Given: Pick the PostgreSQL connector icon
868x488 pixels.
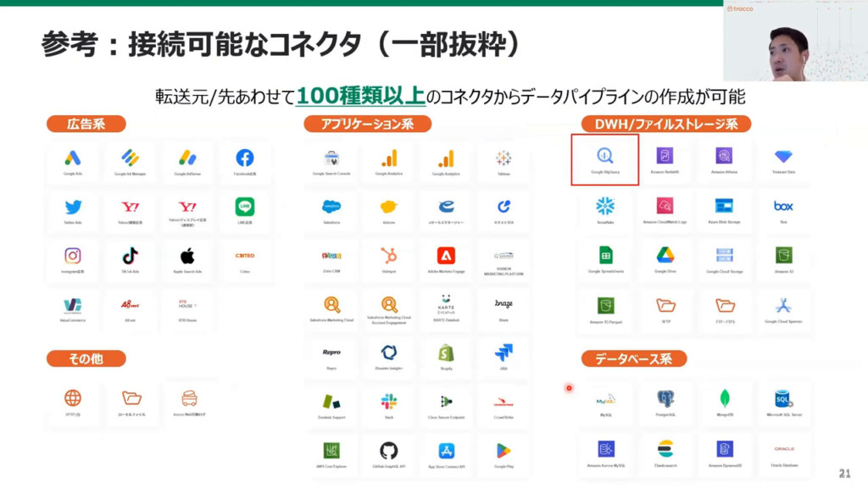Looking at the screenshot, I should tap(665, 399).
